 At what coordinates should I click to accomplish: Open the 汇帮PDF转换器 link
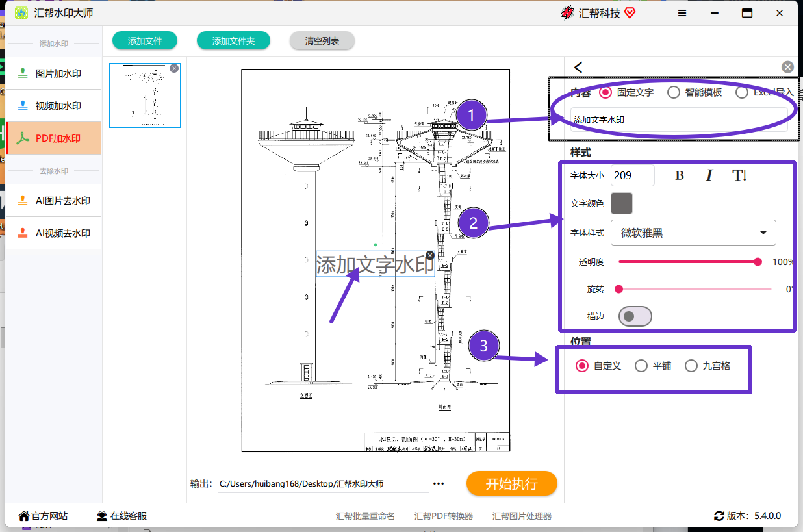coord(444,516)
